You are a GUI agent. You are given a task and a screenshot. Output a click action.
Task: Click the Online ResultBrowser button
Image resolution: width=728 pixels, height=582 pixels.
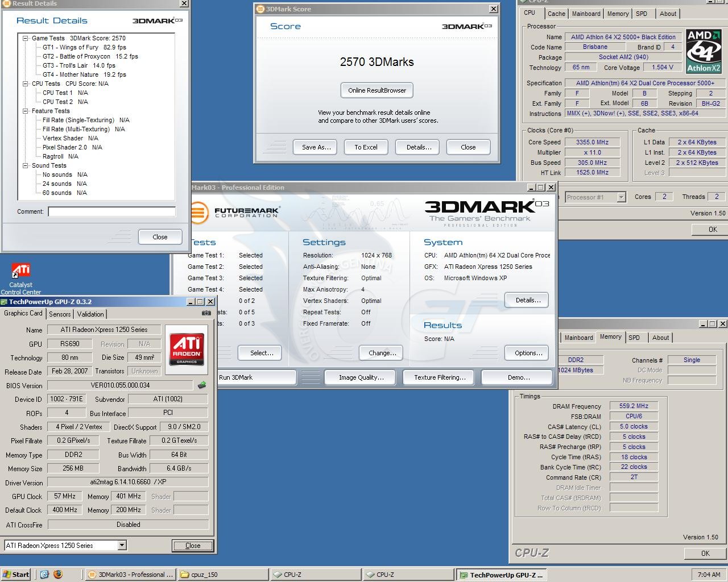pyautogui.click(x=377, y=90)
